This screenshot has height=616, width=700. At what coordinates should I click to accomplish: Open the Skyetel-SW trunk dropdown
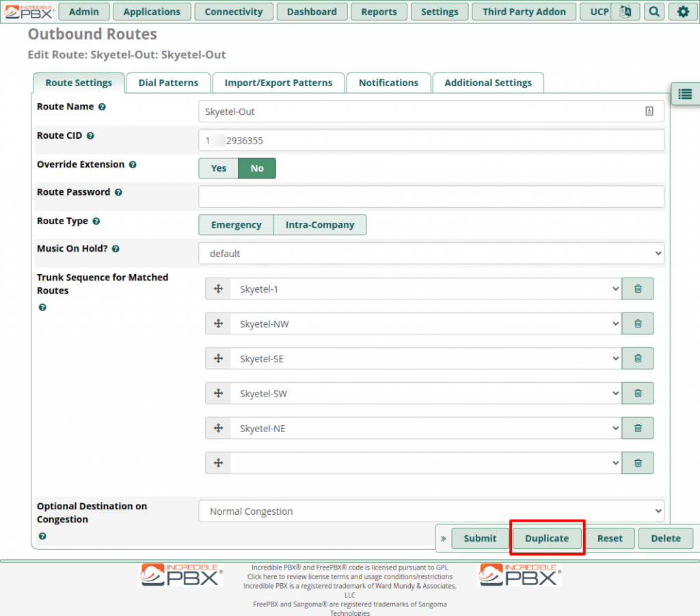[x=426, y=393]
